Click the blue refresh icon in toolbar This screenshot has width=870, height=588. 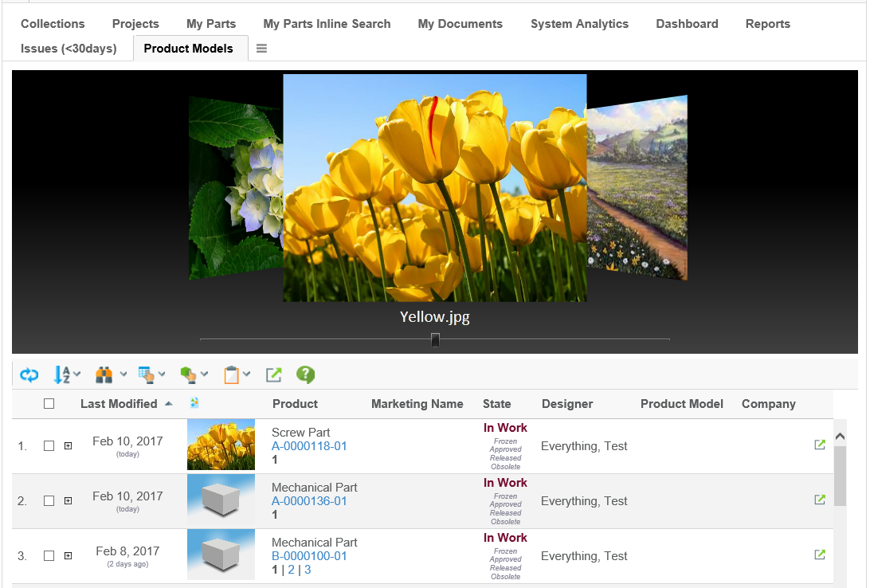click(x=29, y=374)
